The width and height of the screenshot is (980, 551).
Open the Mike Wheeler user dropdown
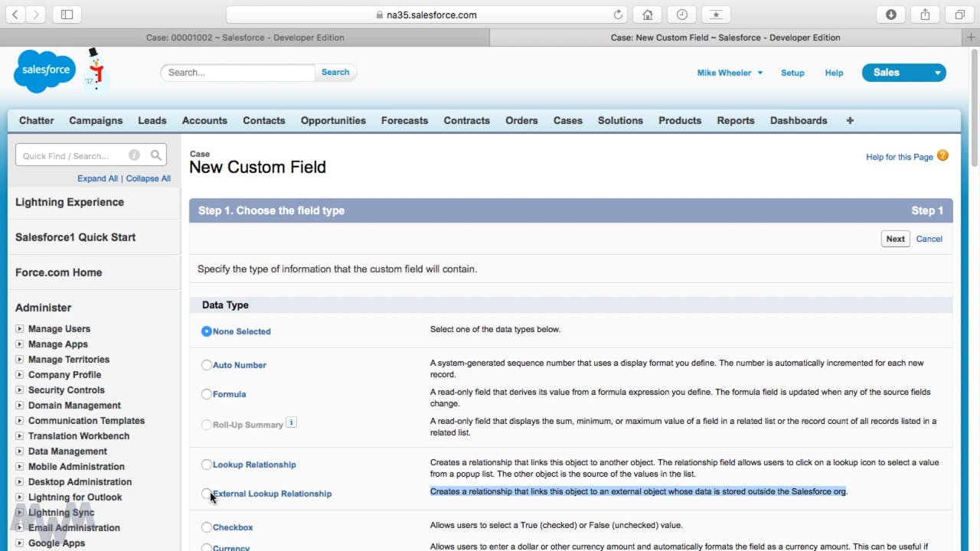pyautogui.click(x=730, y=73)
